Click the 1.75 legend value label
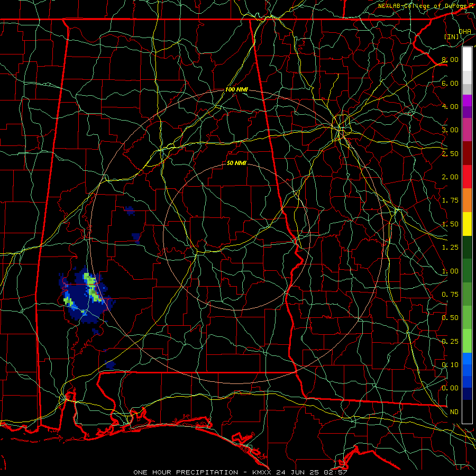The image size is (476, 476). [x=450, y=200]
